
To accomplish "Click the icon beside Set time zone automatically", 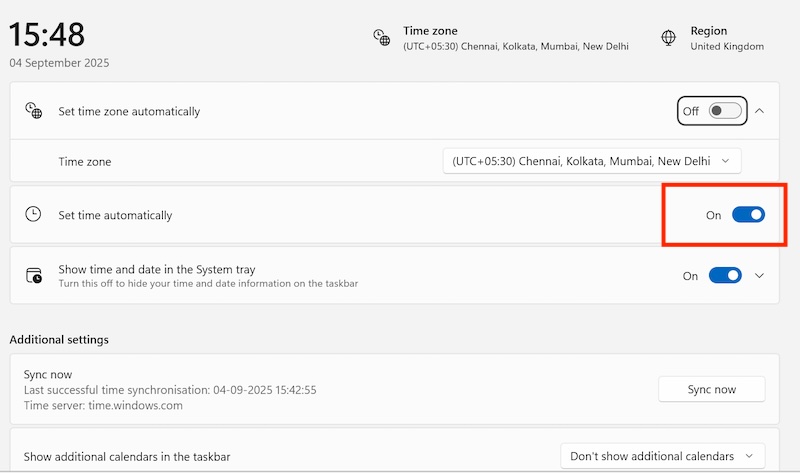I will click(x=34, y=111).
